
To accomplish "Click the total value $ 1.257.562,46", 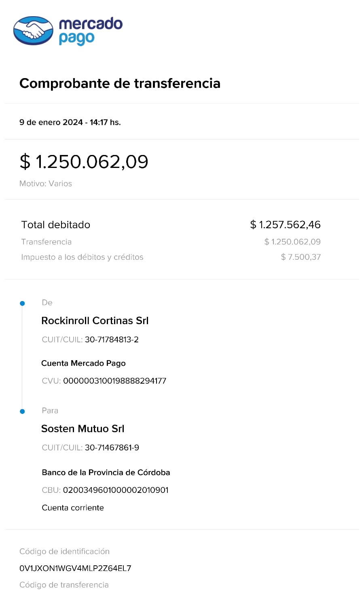I will [285, 225].
